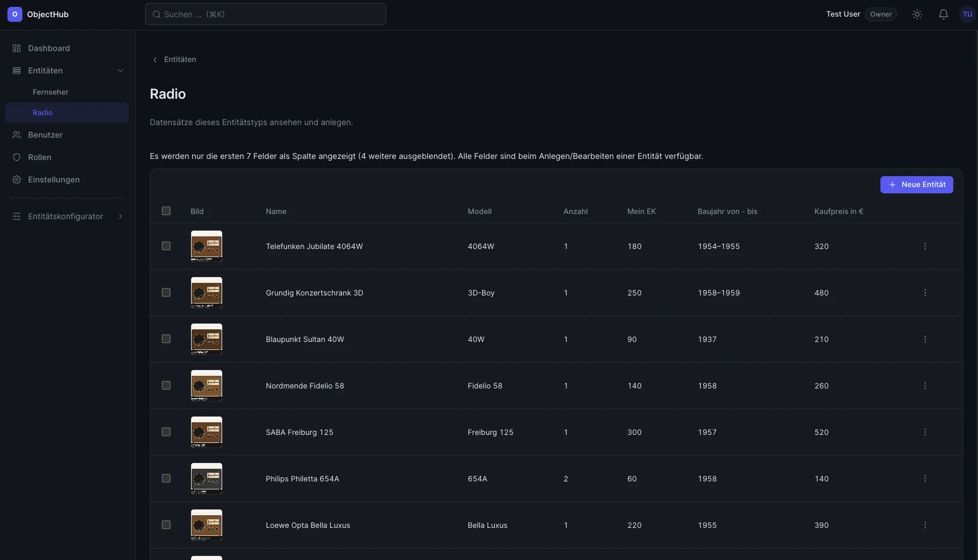Viewport: 978px width, 560px height.
Task: Click the Owner role badge
Action: click(x=881, y=14)
